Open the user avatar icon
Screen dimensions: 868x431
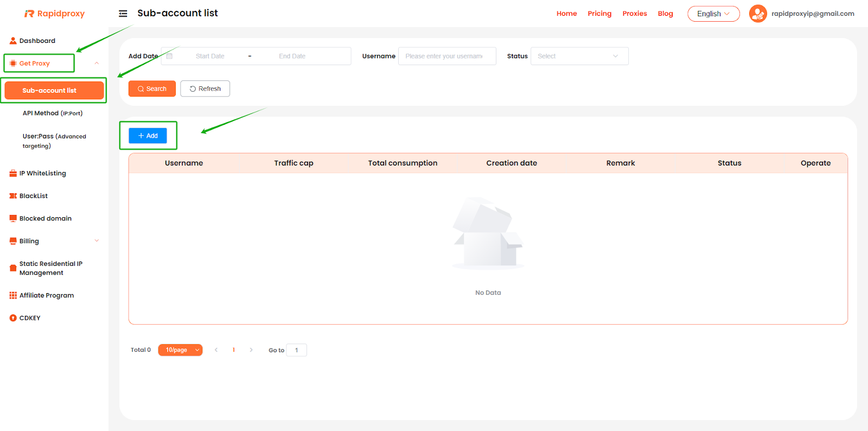click(x=757, y=14)
